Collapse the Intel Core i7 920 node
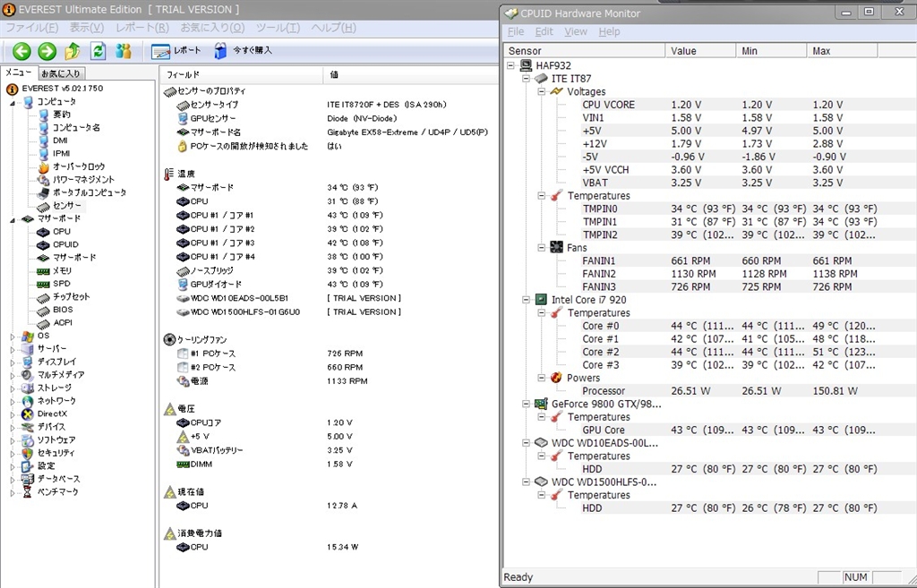The image size is (917, 588). point(527,300)
